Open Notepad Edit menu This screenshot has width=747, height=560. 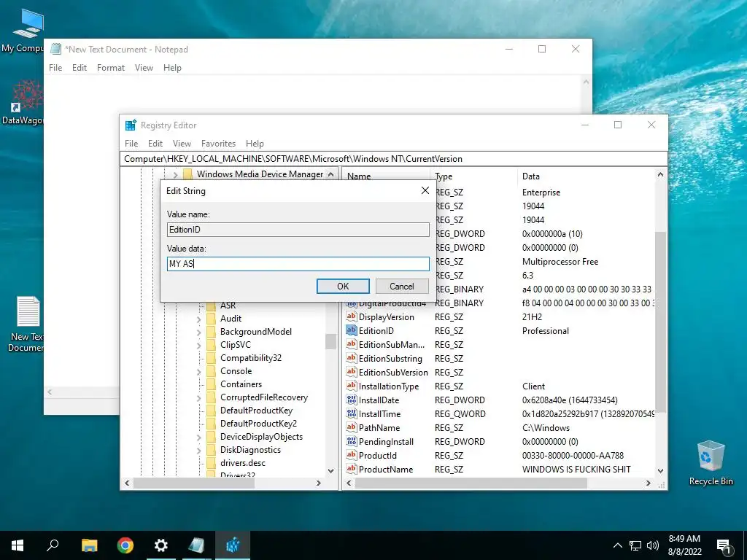(79, 68)
